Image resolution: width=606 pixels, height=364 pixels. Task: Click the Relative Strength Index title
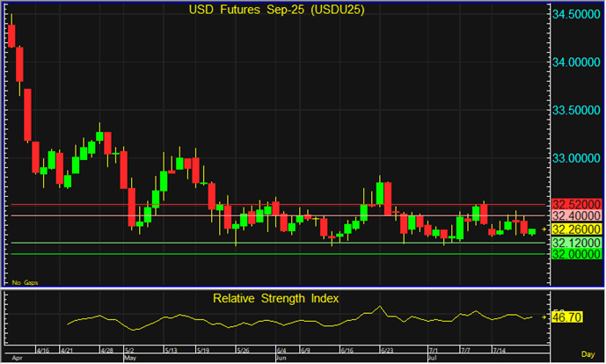click(277, 298)
